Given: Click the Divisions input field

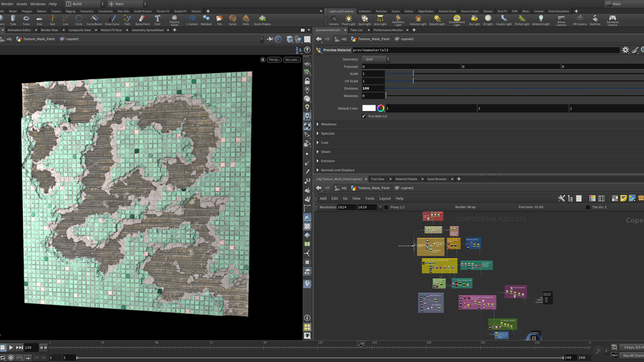Looking at the screenshot, I should [x=373, y=89].
